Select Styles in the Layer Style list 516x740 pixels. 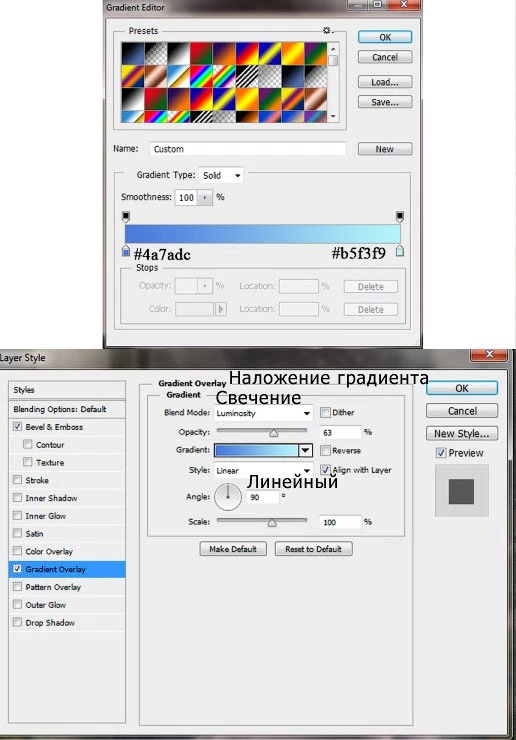67,390
